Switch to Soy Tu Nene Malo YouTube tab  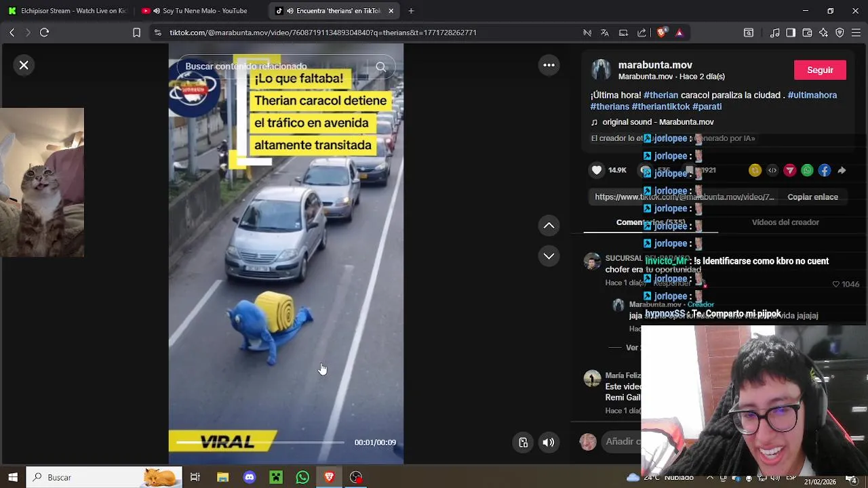(x=199, y=11)
